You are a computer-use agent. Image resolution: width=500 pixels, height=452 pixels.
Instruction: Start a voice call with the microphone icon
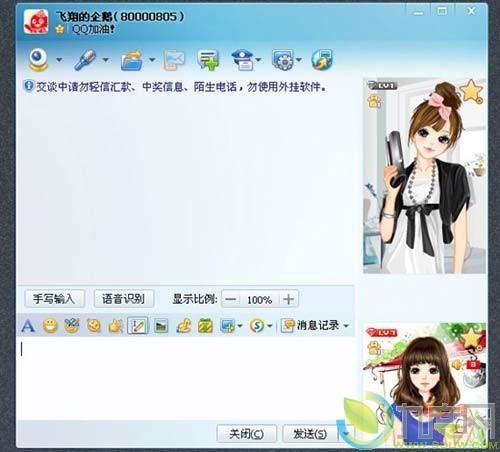[85, 60]
